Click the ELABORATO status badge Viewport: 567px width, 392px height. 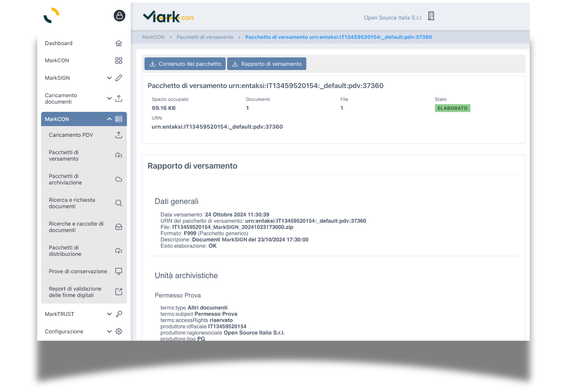452,108
